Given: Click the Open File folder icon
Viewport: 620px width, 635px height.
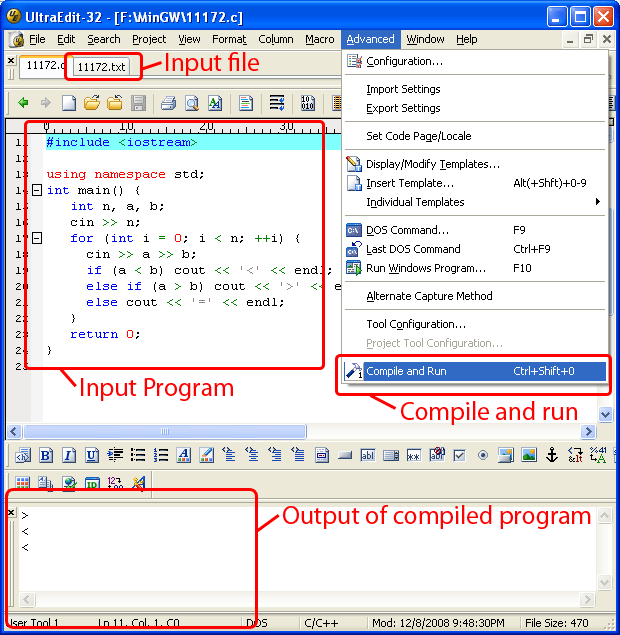Looking at the screenshot, I should click(92, 103).
